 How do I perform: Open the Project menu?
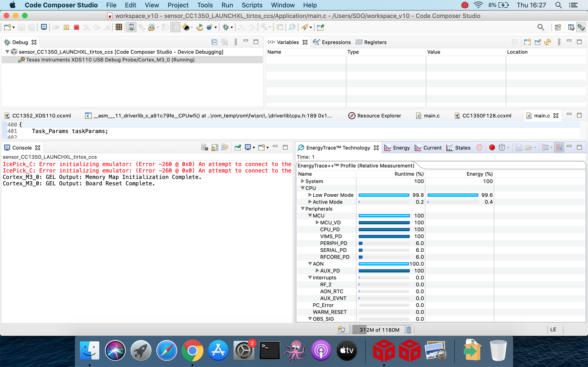point(178,5)
